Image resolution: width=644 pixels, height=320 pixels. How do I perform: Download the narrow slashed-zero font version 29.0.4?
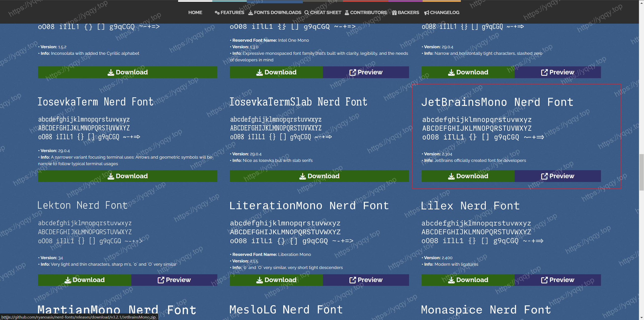(x=468, y=72)
